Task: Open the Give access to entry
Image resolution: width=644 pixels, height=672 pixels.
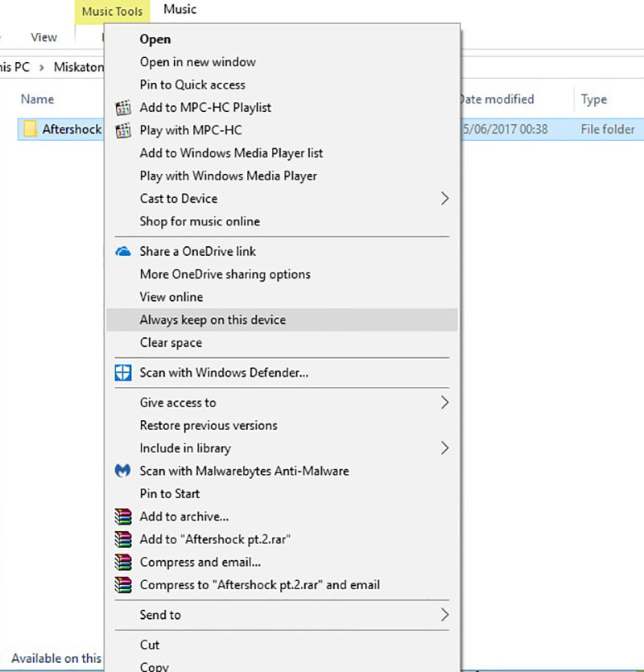Action: tap(282, 402)
